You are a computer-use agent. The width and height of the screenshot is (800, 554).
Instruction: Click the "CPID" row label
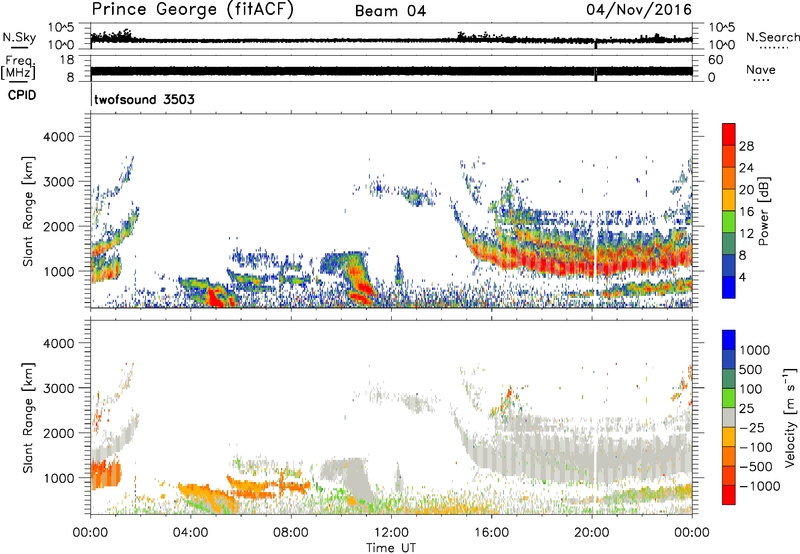tap(22, 95)
